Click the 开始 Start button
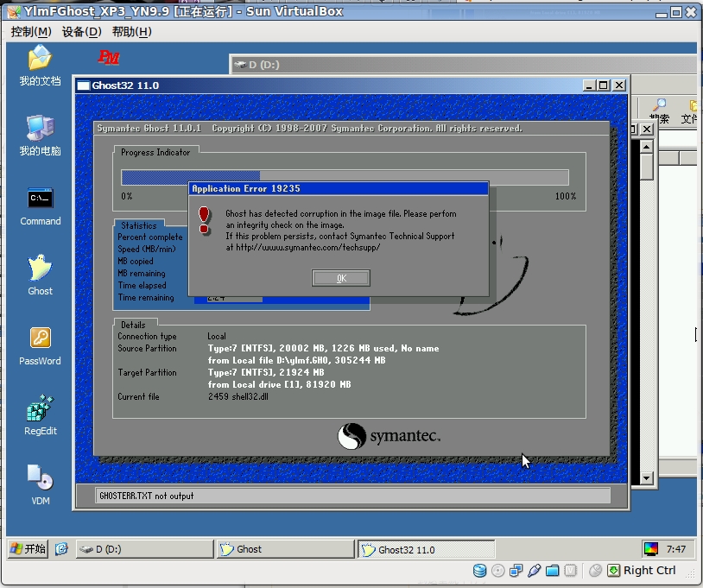Viewport: 703px width, 588px height. (x=28, y=548)
